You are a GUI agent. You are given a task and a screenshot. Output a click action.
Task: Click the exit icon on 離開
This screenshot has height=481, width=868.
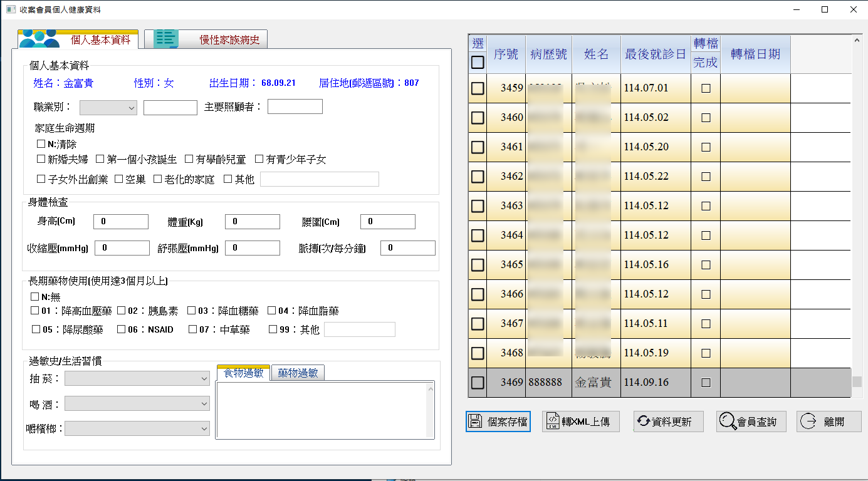pyautogui.click(x=808, y=422)
